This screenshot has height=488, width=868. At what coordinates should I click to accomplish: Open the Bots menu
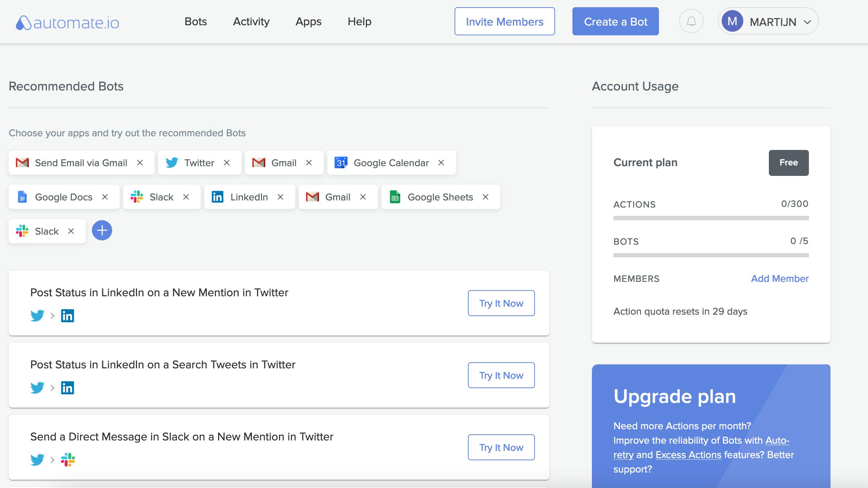click(195, 22)
